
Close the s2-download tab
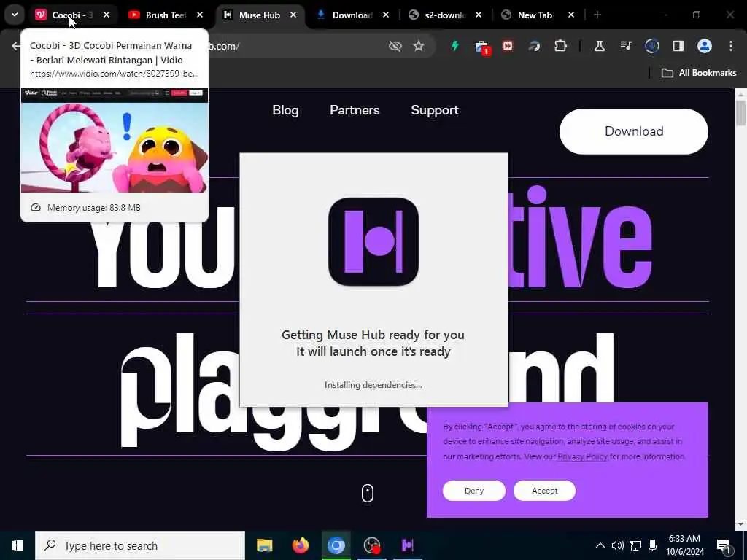[x=479, y=15]
